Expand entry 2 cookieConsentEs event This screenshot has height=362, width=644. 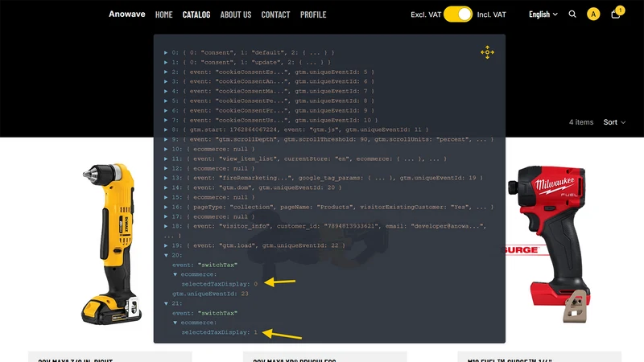click(x=166, y=72)
